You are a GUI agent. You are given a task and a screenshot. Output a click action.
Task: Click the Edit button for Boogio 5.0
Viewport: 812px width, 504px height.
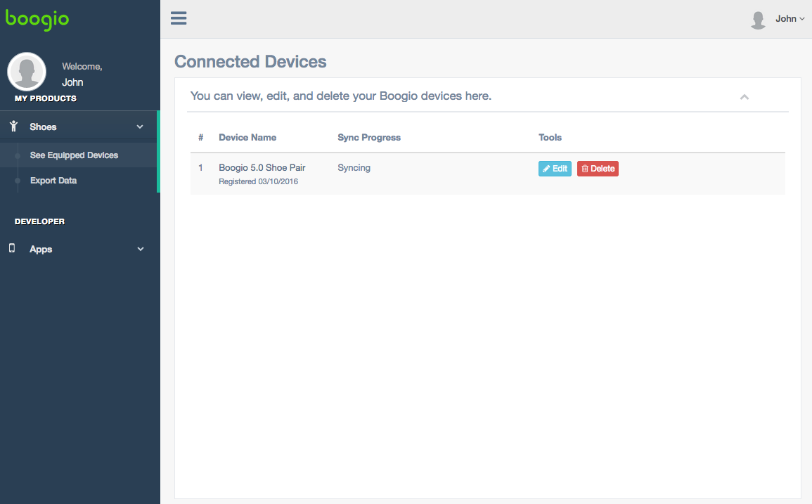[555, 168]
